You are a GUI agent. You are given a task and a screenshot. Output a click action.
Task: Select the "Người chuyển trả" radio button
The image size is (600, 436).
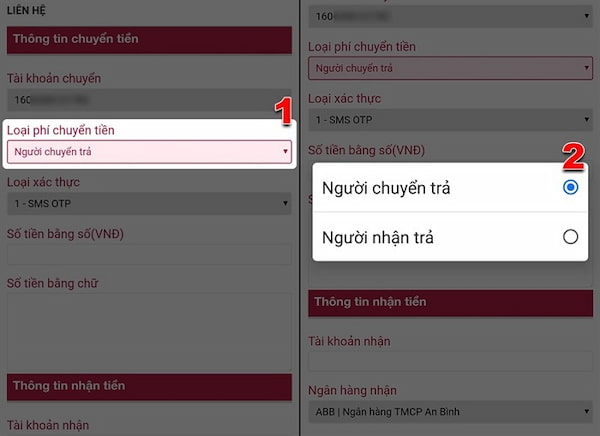[570, 187]
